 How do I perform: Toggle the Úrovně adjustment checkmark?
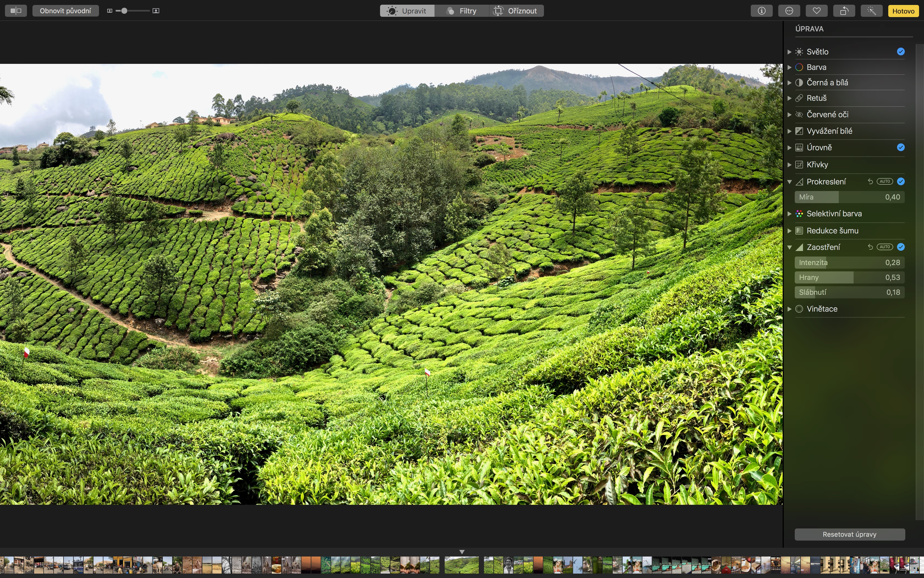click(x=901, y=148)
